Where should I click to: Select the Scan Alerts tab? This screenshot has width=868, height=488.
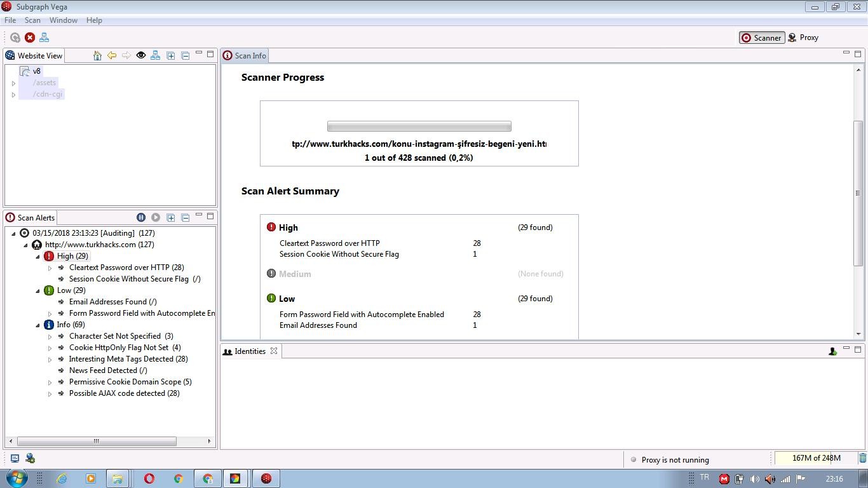point(31,217)
